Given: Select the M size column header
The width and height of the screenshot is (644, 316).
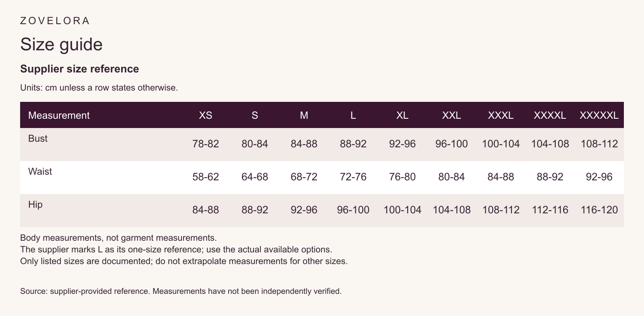Looking at the screenshot, I should pos(304,116).
